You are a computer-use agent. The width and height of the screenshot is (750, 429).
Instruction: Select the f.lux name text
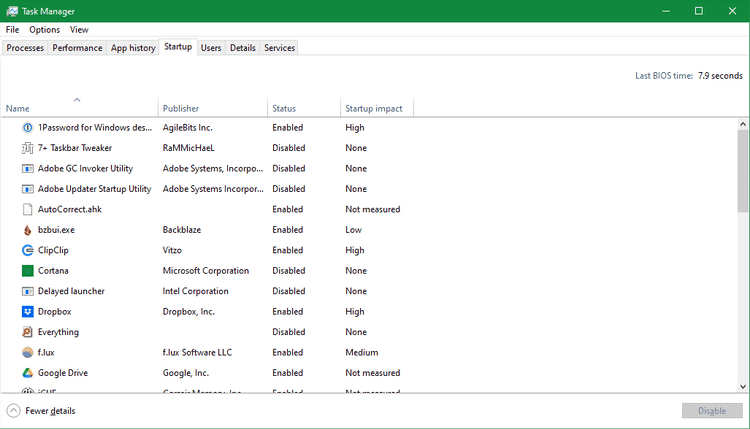click(46, 352)
